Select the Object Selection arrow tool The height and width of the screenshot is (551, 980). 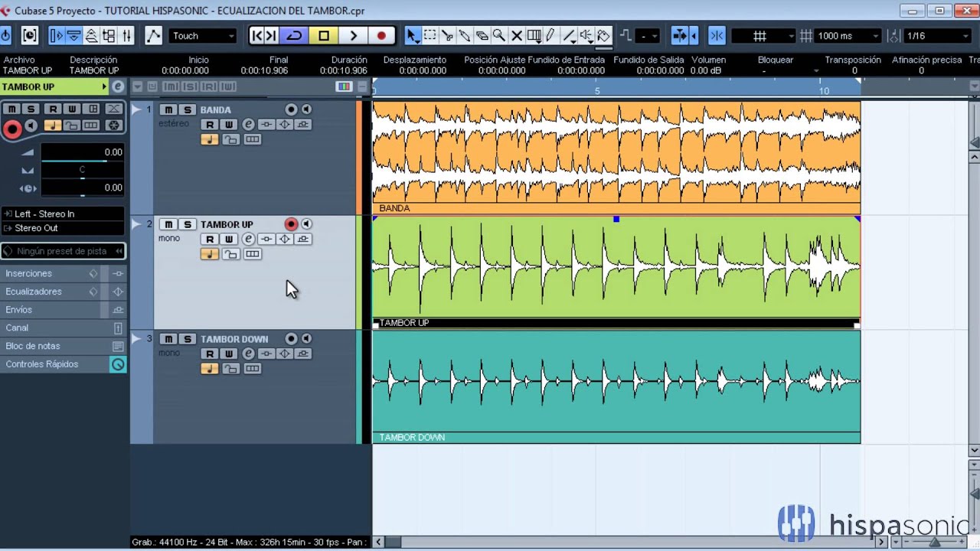[413, 36]
